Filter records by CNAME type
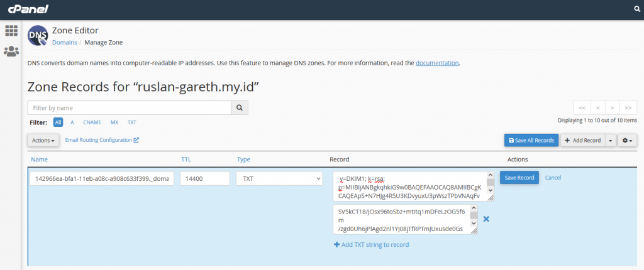 (92, 122)
